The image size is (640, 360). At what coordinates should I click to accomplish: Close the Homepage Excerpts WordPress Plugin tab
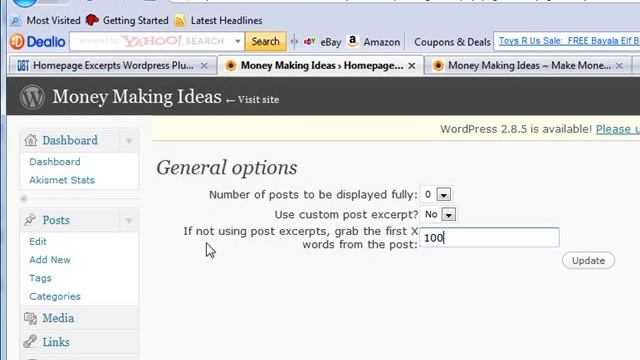coord(204,66)
